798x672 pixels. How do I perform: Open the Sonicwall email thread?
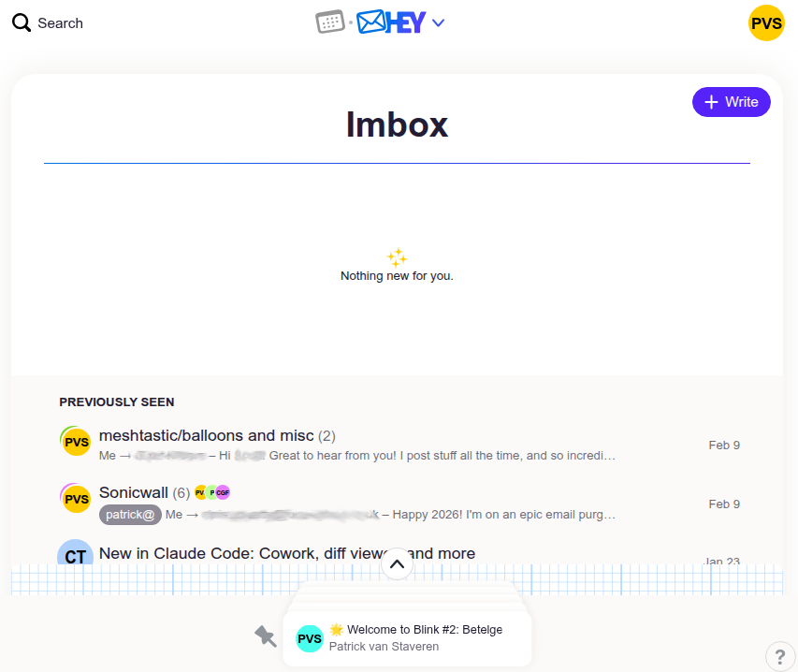tap(134, 493)
